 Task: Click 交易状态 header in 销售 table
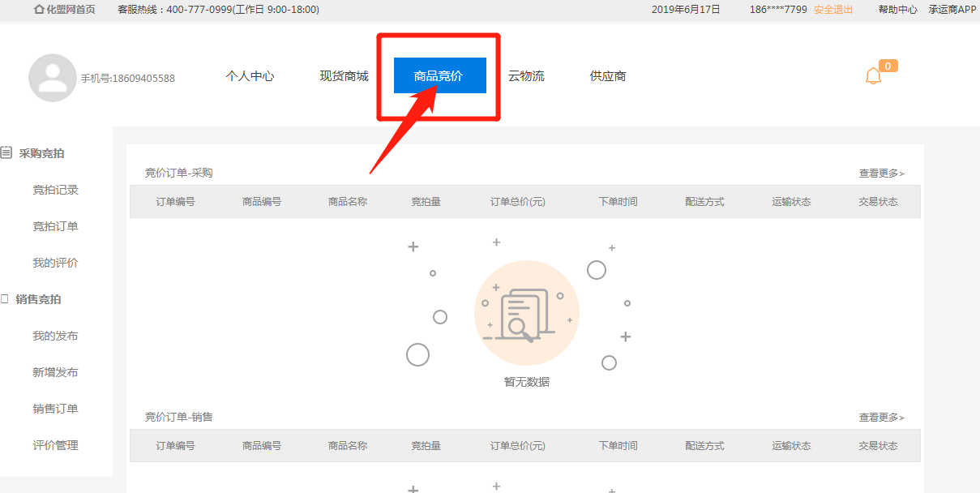tap(879, 446)
